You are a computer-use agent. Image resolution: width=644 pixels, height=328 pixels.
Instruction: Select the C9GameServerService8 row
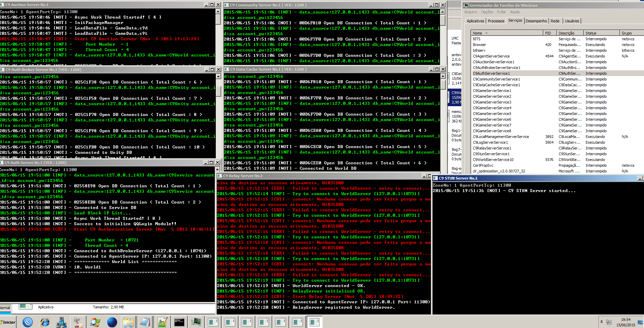pyautogui.click(x=558, y=131)
